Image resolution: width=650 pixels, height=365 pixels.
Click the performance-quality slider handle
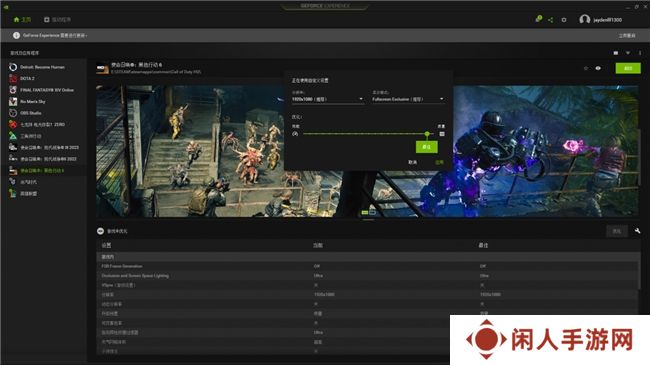pyautogui.click(x=427, y=134)
